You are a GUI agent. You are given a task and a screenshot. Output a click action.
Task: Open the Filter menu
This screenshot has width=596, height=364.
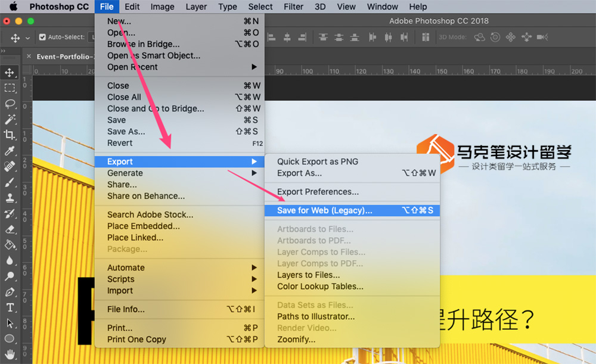(293, 7)
